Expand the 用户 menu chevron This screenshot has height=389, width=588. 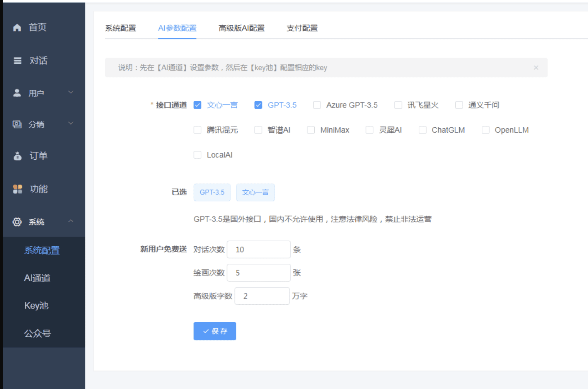[71, 92]
